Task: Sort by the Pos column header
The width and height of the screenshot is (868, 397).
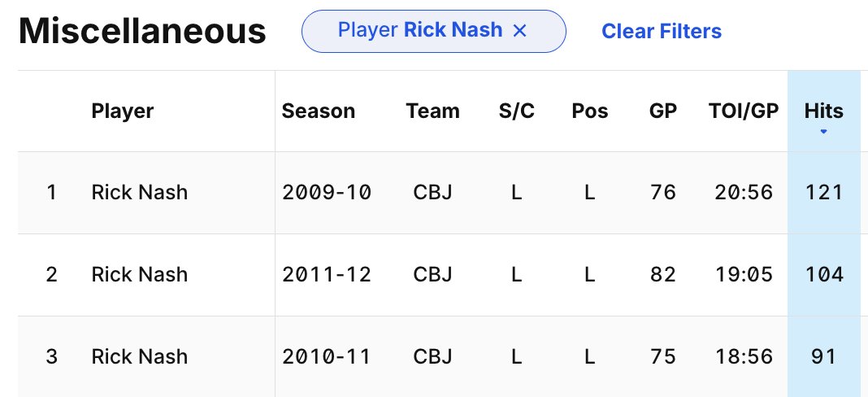Action: [x=589, y=111]
